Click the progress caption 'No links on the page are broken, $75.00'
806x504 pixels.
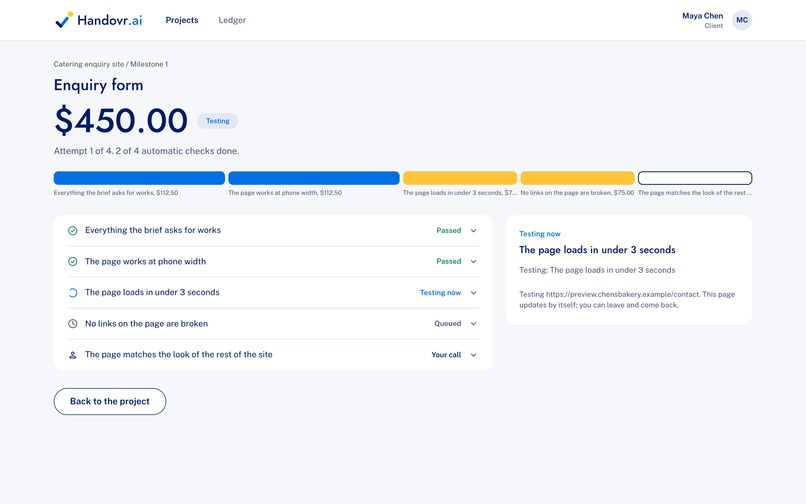(577, 193)
